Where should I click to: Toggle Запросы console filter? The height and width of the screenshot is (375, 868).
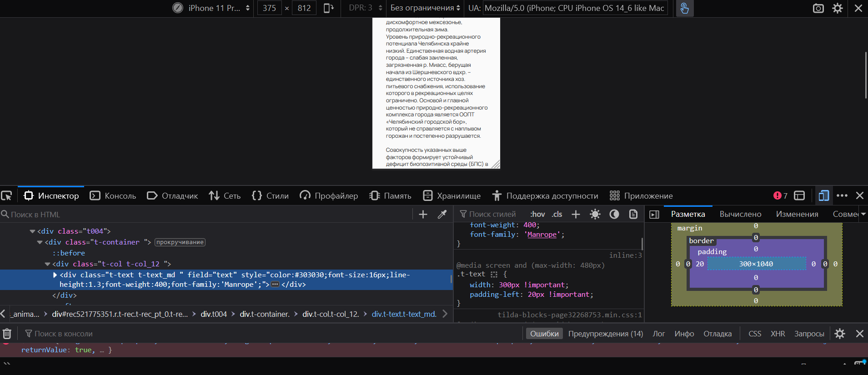pos(809,334)
